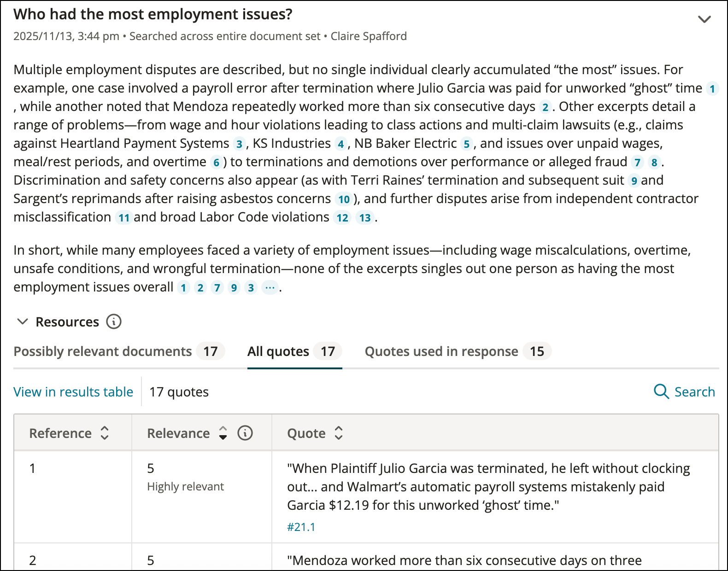Open citation badge 10 about asbestos concerns
Image resolution: width=728 pixels, height=571 pixels.
tap(344, 199)
